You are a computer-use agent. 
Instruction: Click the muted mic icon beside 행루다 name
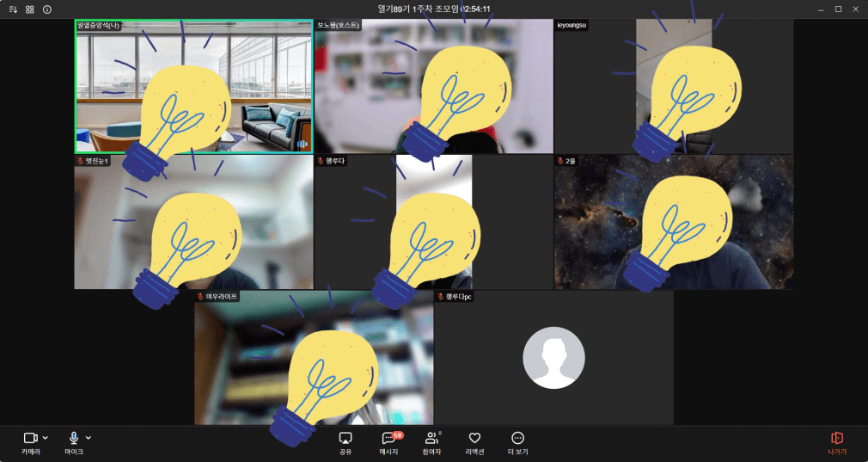pos(321,161)
